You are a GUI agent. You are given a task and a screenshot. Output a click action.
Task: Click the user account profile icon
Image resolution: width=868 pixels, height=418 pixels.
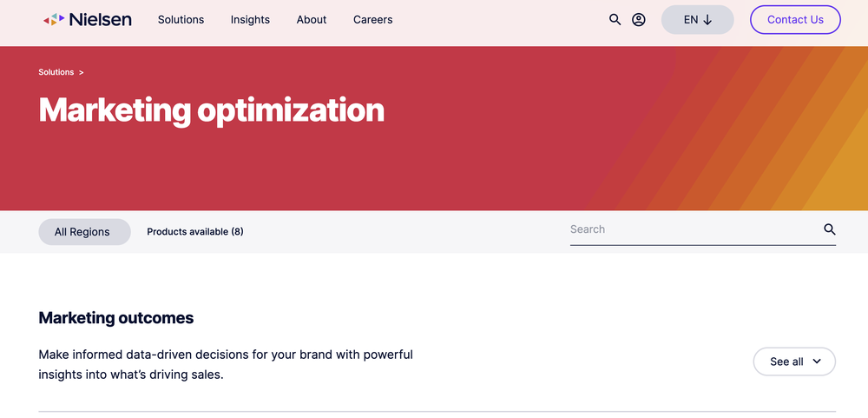(639, 19)
